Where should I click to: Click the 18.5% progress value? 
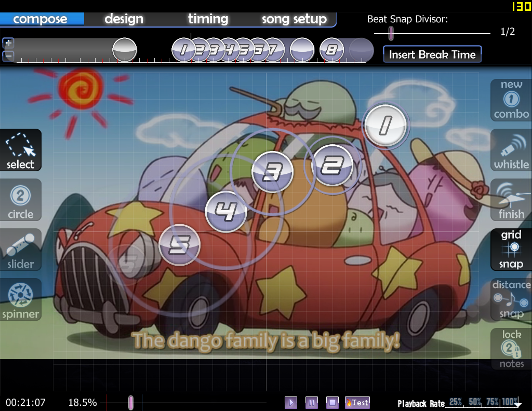[x=83, y=403]
